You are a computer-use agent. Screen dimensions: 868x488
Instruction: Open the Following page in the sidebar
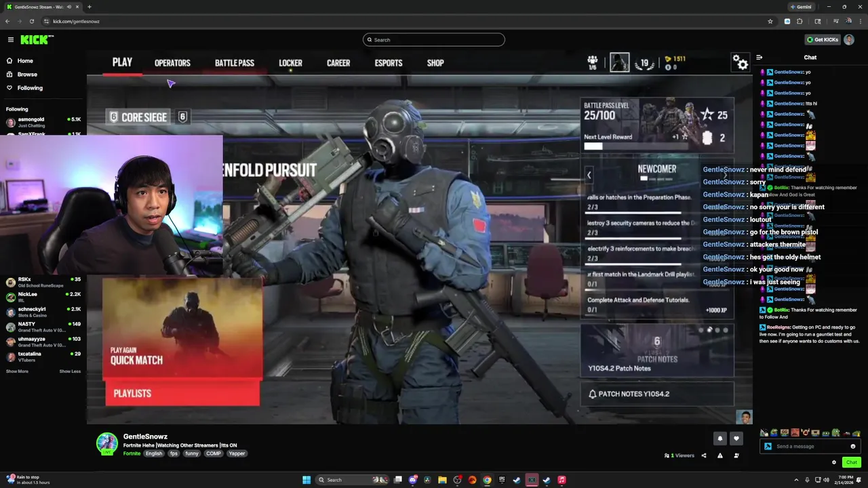tap(30, 88)
